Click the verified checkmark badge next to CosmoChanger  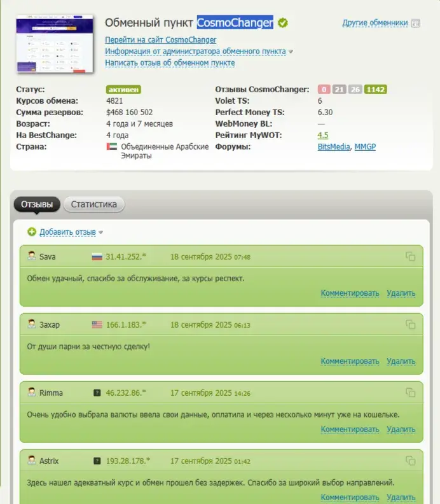(x=283, y=23)
